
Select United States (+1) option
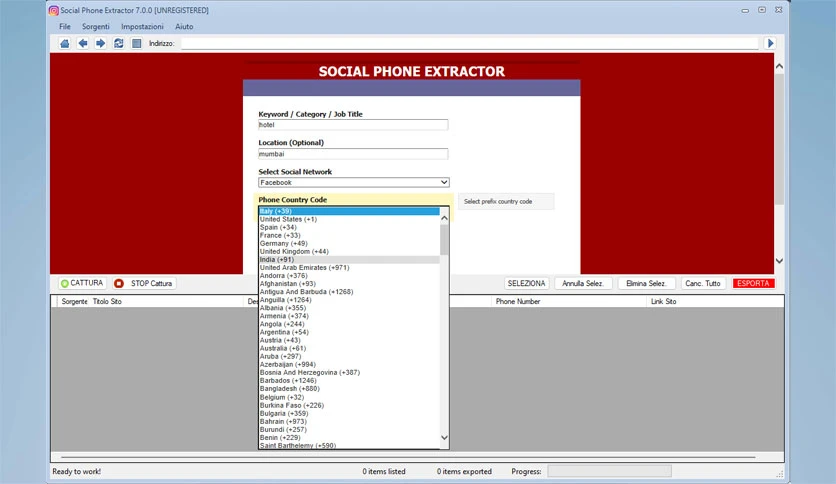click(349, 219)
